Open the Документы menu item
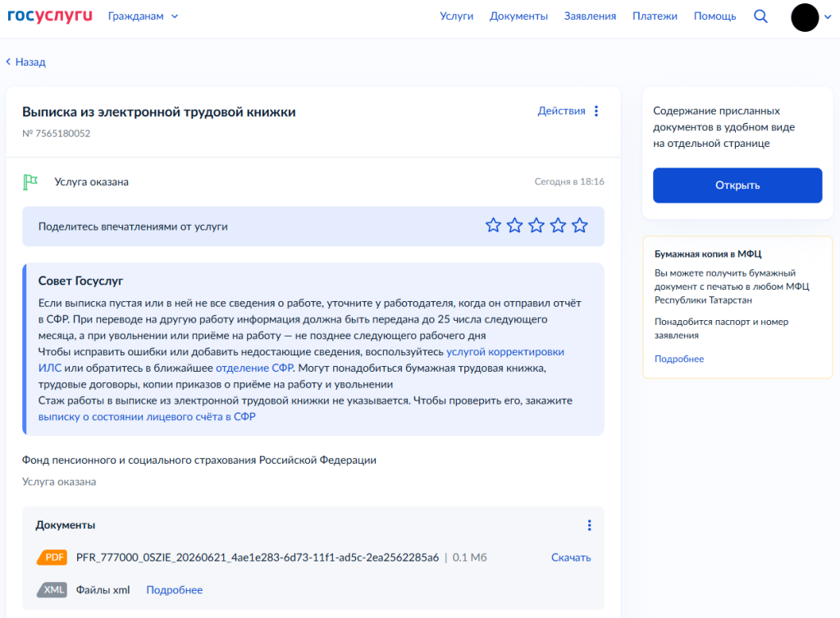 pyautogui.click(x=518, y=16)
